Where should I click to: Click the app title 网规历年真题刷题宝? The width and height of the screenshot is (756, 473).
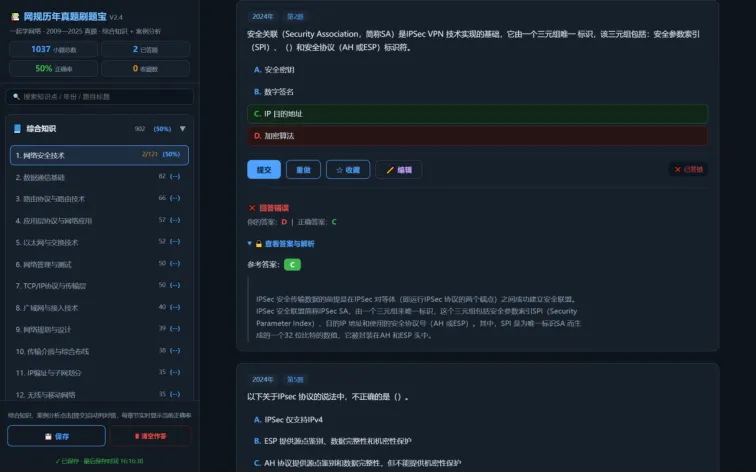click(x=65, y=17)
